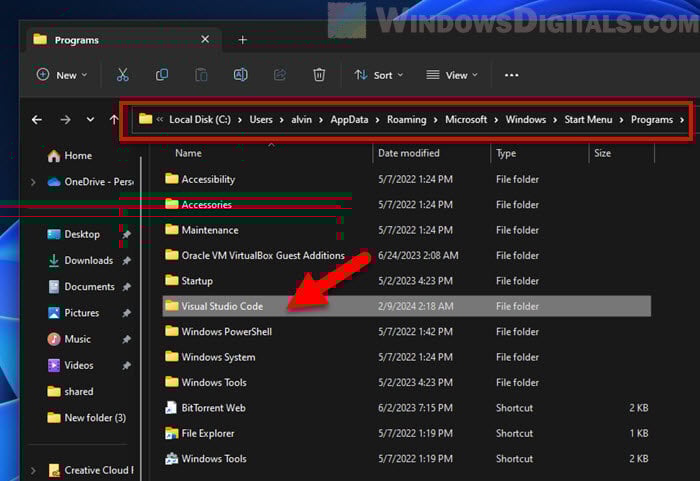Open Music in quick access
The image size is (700, 481).
(69, 339)
